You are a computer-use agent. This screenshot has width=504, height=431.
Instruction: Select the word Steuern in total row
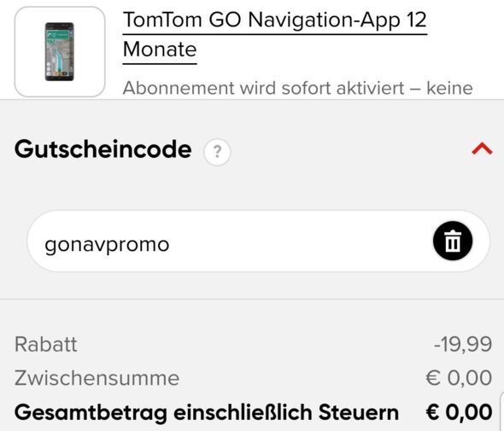coord(359,412)
